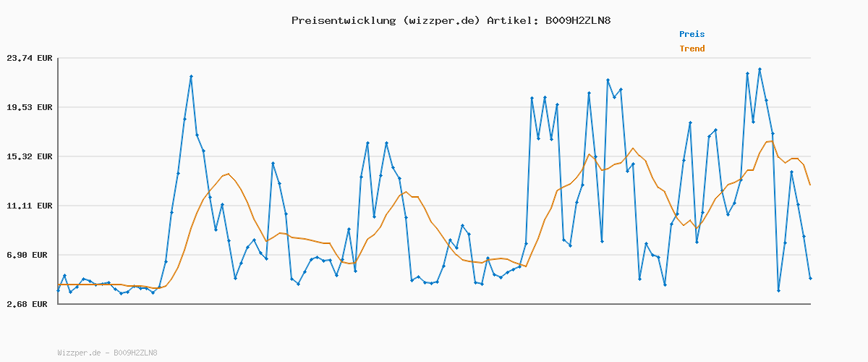Click the wizzper.de text in the title
This screenshot has height=362, width=868.
coord(442,20)
